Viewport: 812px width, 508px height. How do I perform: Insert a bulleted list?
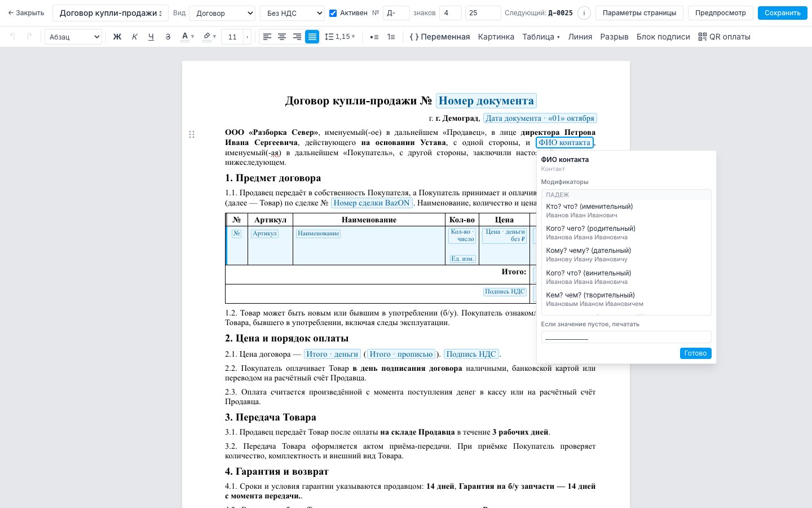click(x=374, y=37)
